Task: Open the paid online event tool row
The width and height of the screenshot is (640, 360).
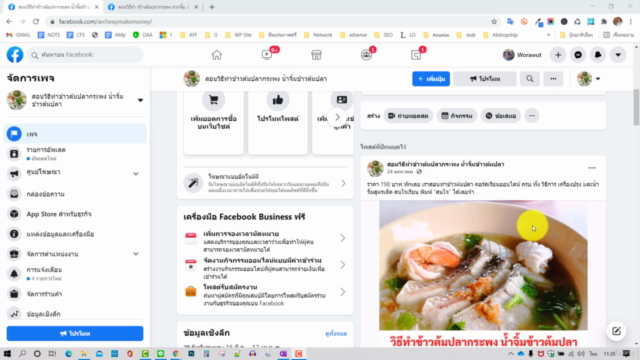Action: [x=265, y=267]
